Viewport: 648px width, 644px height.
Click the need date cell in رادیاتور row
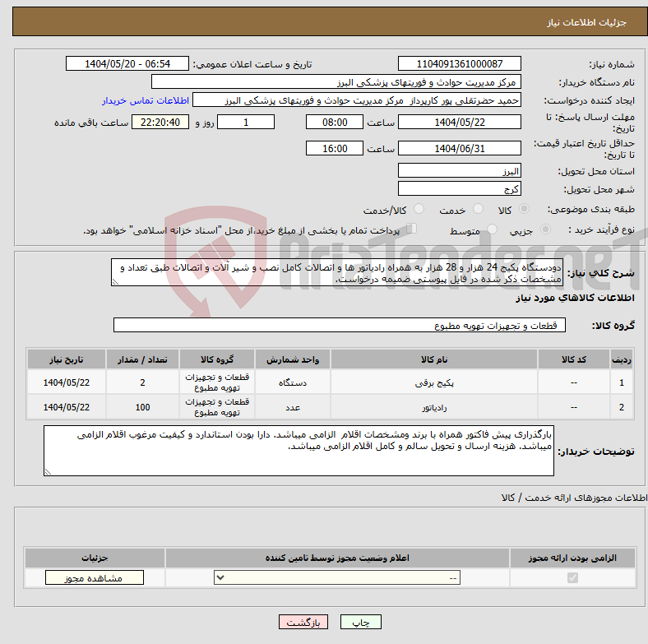click(x=67, y=407)
